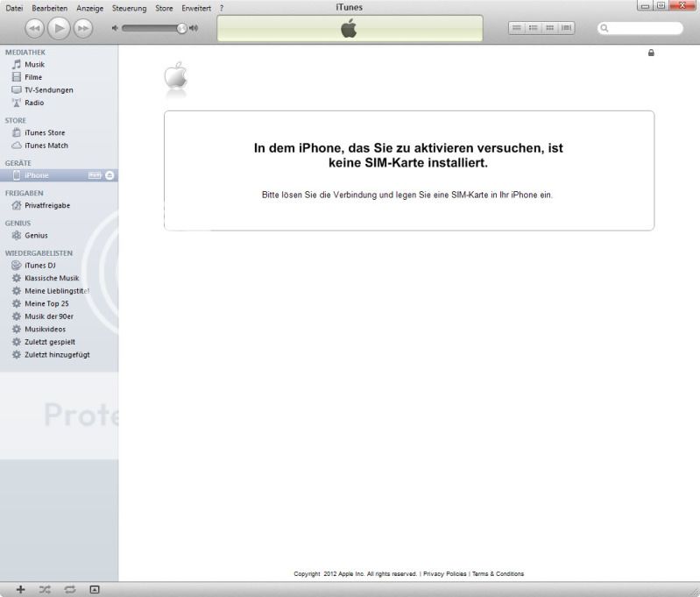700x597 pixels.
Task: Click in the search field
Action: pyautogui.click(x=644, y=29)
